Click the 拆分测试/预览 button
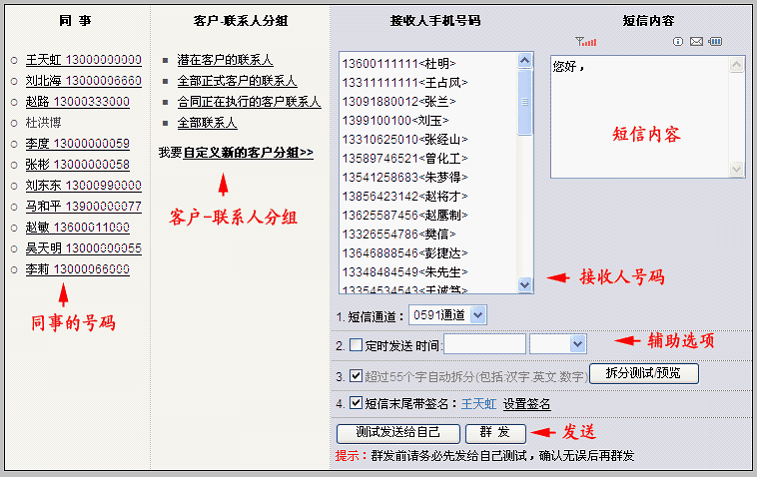 644,373
